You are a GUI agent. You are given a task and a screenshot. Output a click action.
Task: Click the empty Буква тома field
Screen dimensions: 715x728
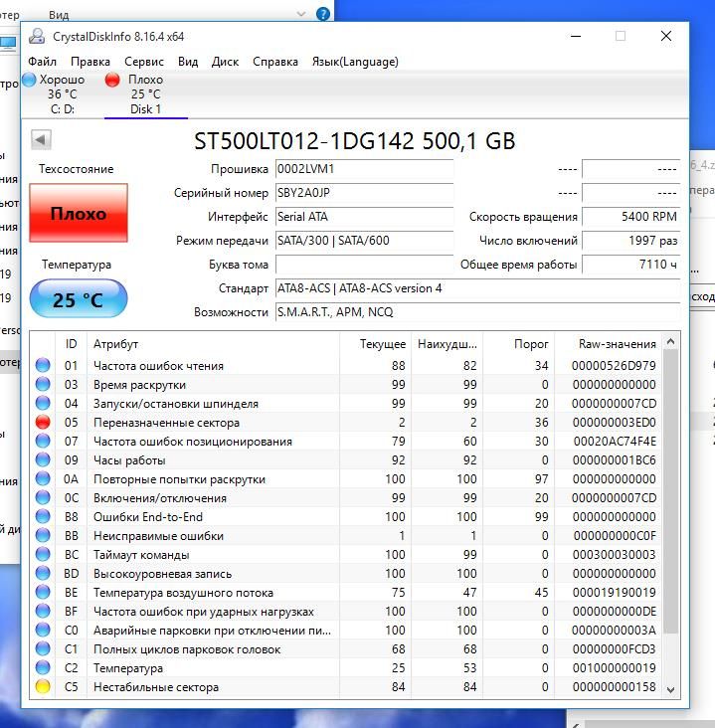[365, 265]
